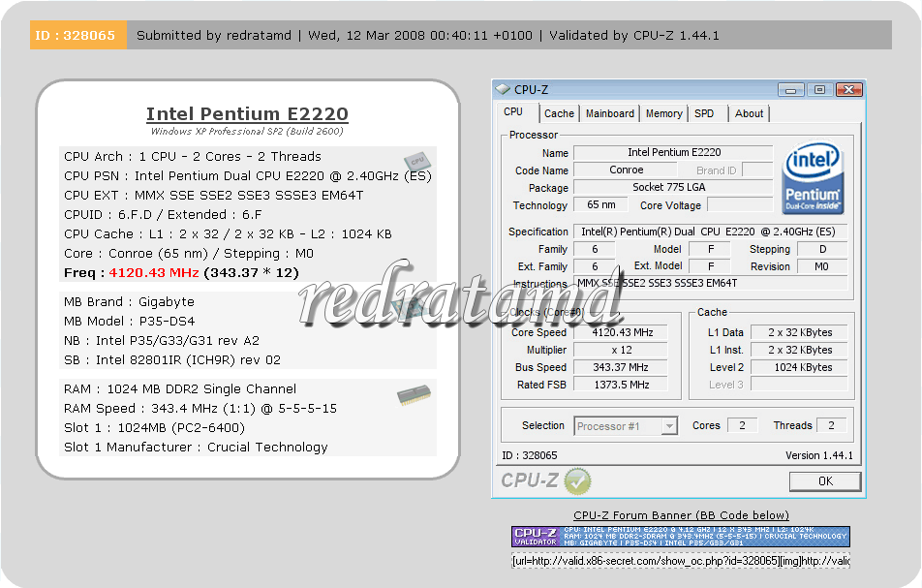
Task: Maximize the CPU-Z window
Action: tap(819, 90)
